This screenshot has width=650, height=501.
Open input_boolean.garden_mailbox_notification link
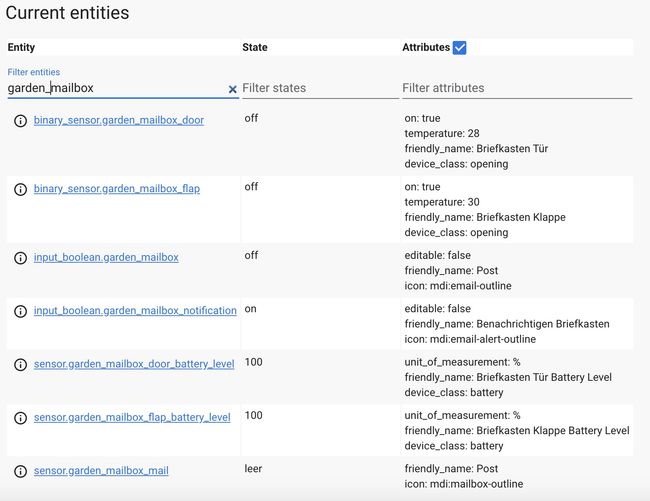tap(135, 311)
